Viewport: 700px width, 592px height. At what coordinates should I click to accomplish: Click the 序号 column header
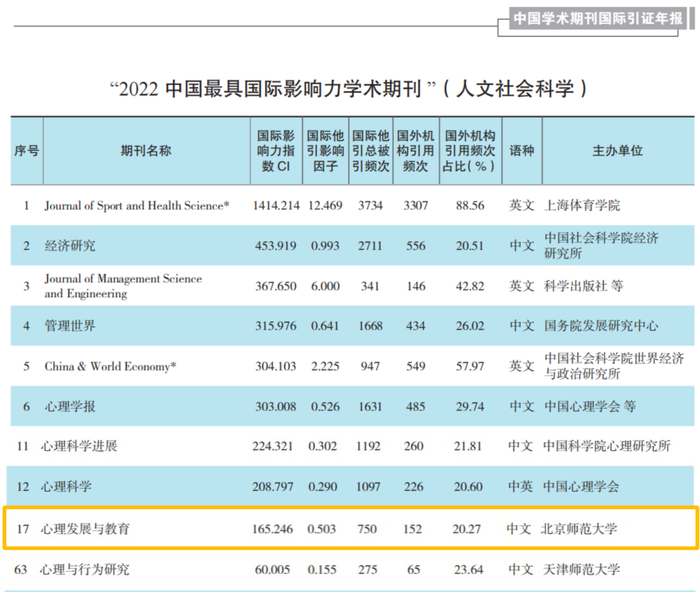[27, 151]
